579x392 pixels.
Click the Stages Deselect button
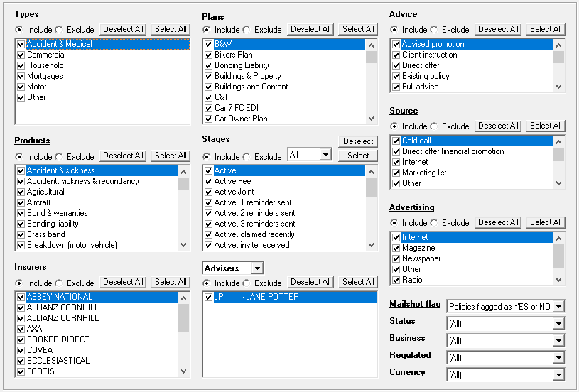tap(358, 141)
